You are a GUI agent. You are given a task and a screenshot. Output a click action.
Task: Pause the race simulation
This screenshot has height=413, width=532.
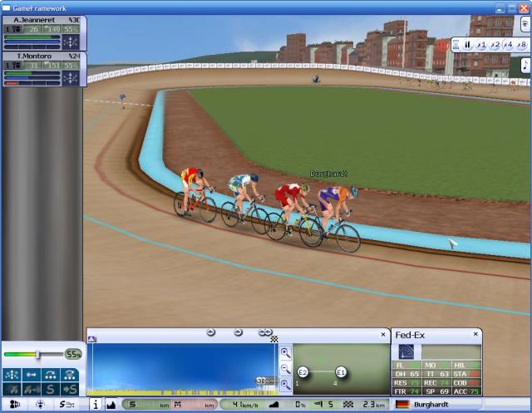(467, 45)
